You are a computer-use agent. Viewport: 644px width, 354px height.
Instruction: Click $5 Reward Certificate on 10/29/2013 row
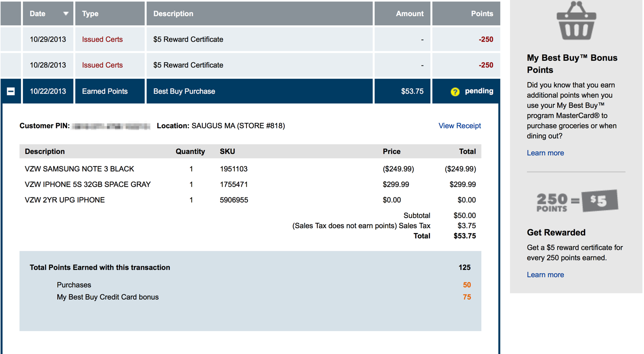[x=188, y=39]
